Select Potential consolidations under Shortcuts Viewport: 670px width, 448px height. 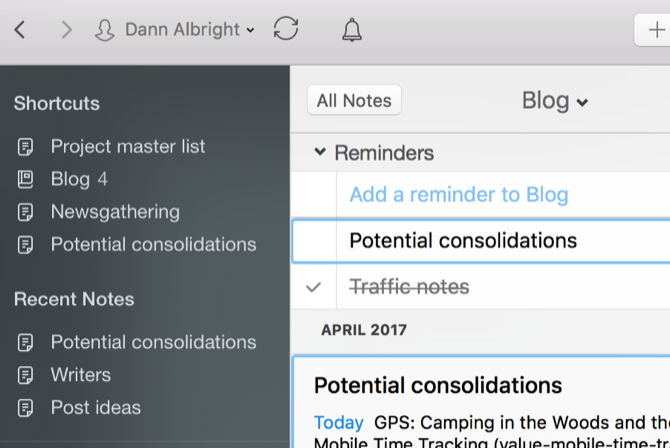coord(153,244)
